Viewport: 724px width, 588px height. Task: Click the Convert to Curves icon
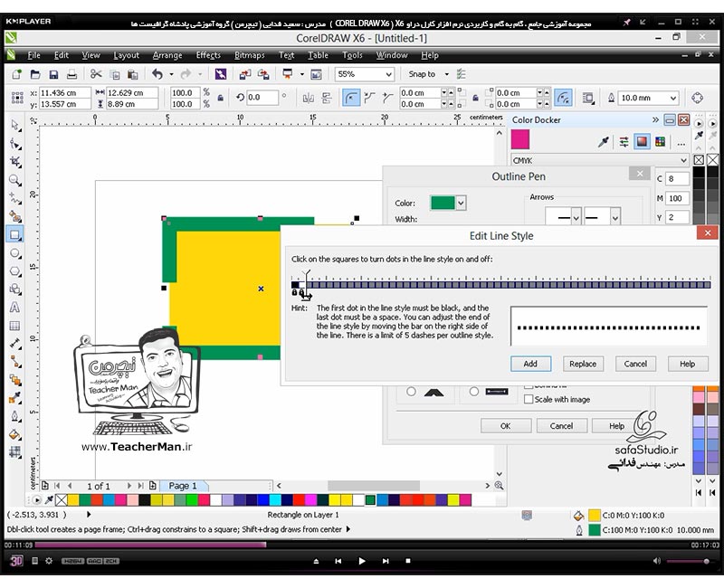click(697, 98)
